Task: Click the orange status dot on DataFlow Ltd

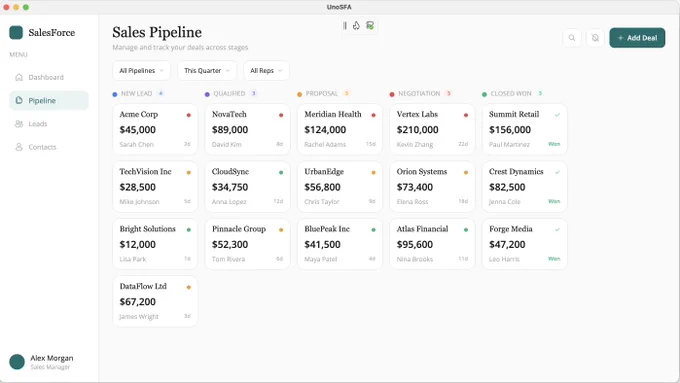Action: [189, 287]
